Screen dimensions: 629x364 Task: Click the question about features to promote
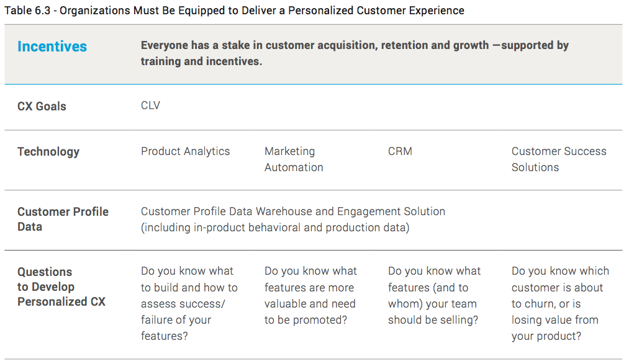310,295
